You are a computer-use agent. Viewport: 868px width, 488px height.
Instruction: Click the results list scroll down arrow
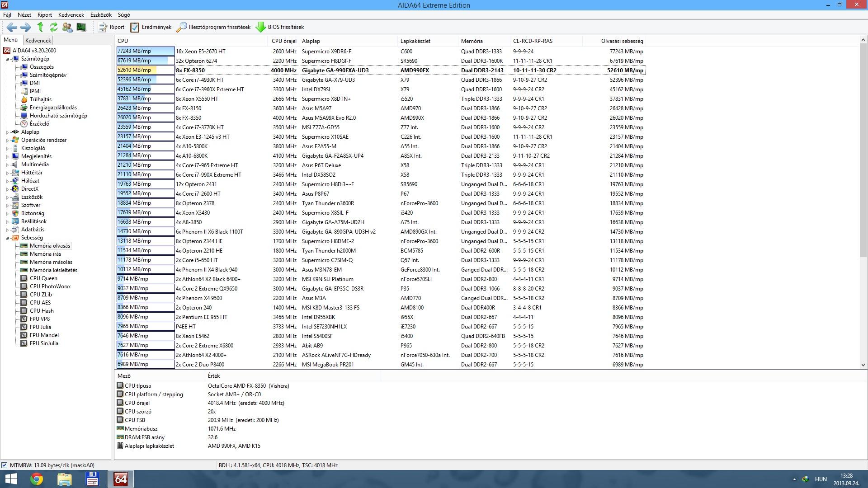863,365
